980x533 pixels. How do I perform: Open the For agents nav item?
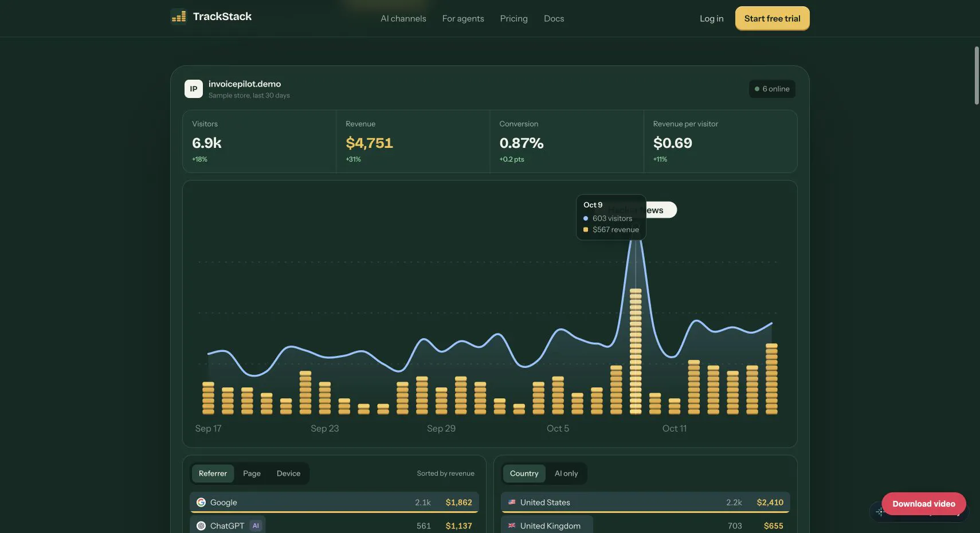pyautogui.click(x=463, y=18)
